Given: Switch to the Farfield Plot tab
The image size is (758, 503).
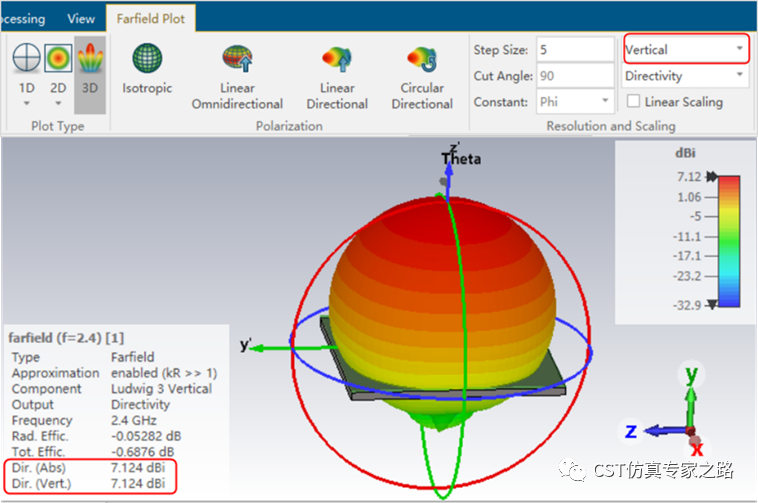Looking at the screenshot, I should (150, 19).
